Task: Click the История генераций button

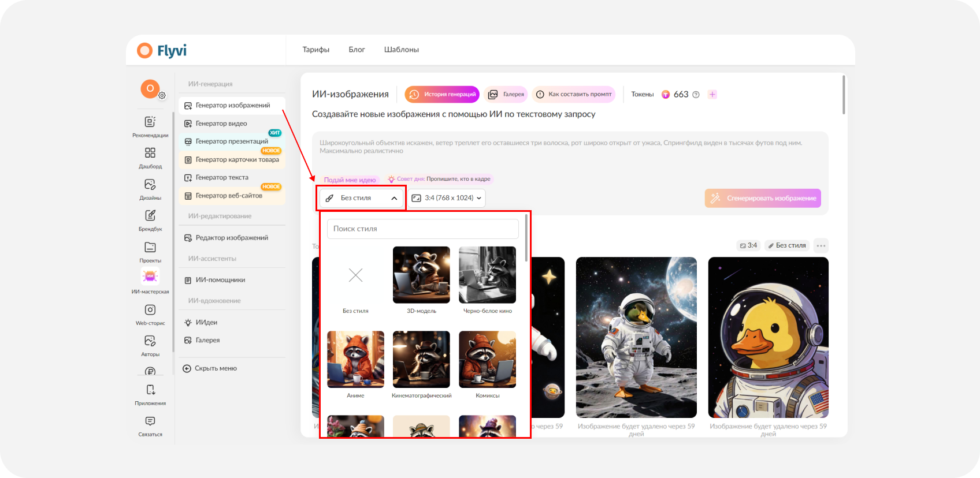Action: [443, 94]
